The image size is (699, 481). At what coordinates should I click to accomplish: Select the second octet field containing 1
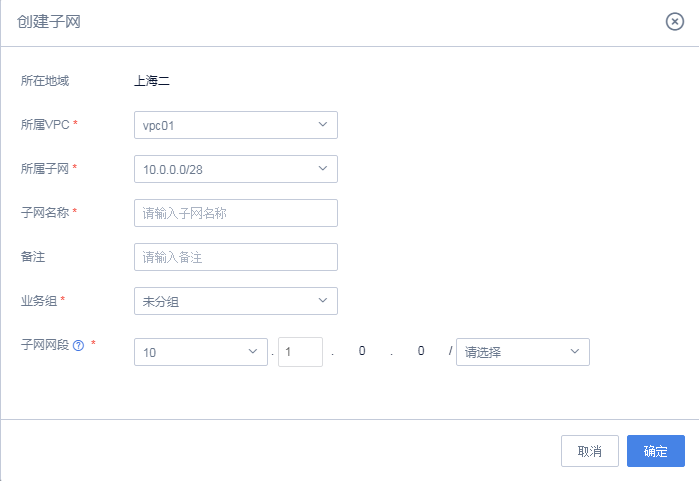pyautogui.click(x=300, y=352)
